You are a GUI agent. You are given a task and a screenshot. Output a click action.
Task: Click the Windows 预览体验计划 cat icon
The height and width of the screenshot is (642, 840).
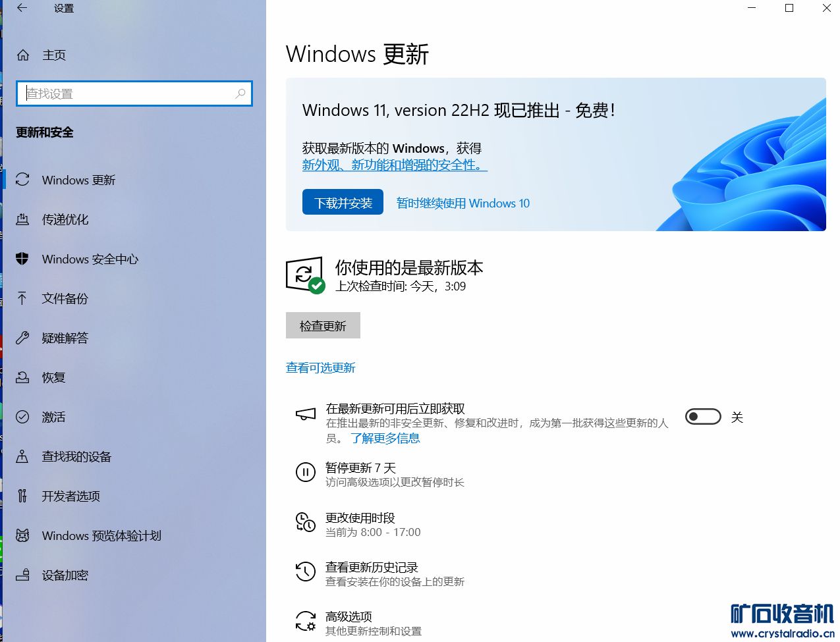22,535
